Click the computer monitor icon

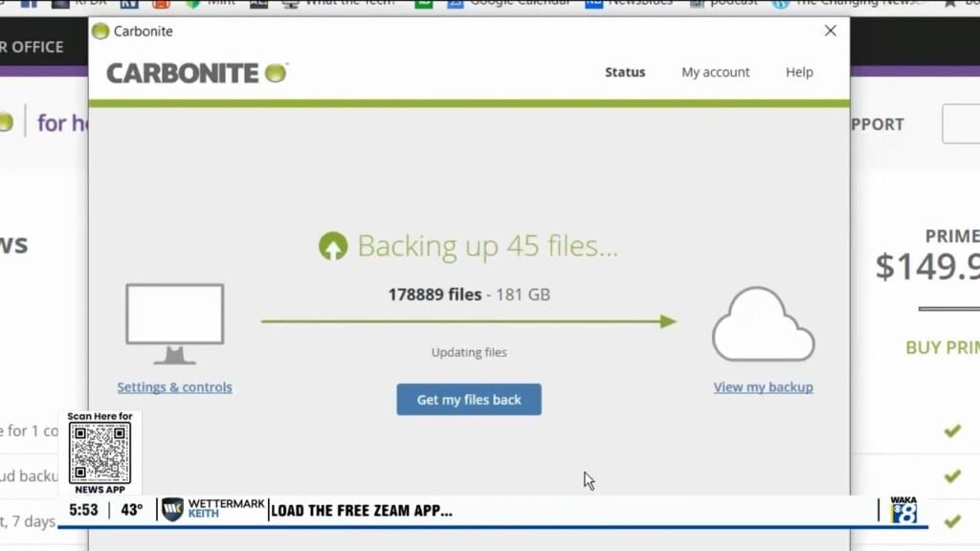(x=174, y=323)
